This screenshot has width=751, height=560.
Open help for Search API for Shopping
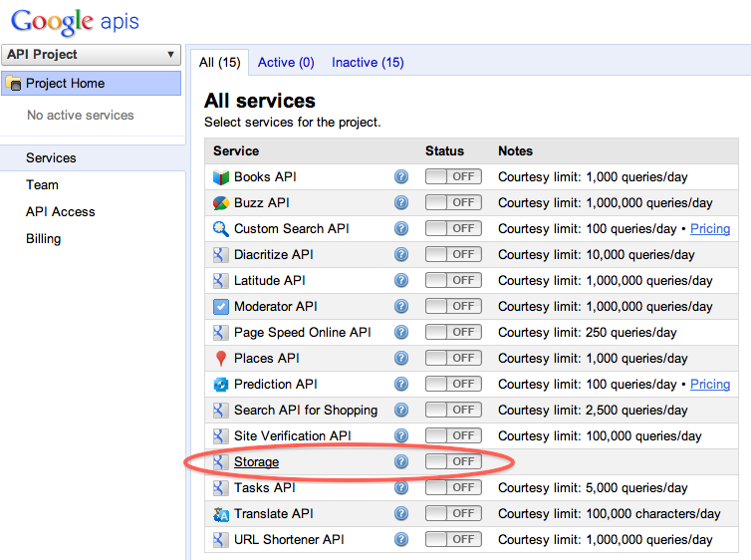pyautogui.click(x=401, y=410)
